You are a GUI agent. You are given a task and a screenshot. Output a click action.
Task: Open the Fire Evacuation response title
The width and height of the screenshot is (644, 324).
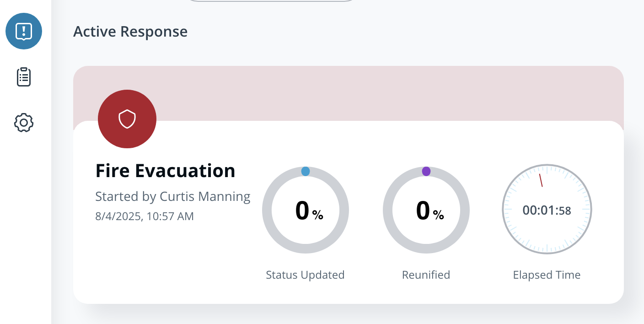(x=165, y=171)
